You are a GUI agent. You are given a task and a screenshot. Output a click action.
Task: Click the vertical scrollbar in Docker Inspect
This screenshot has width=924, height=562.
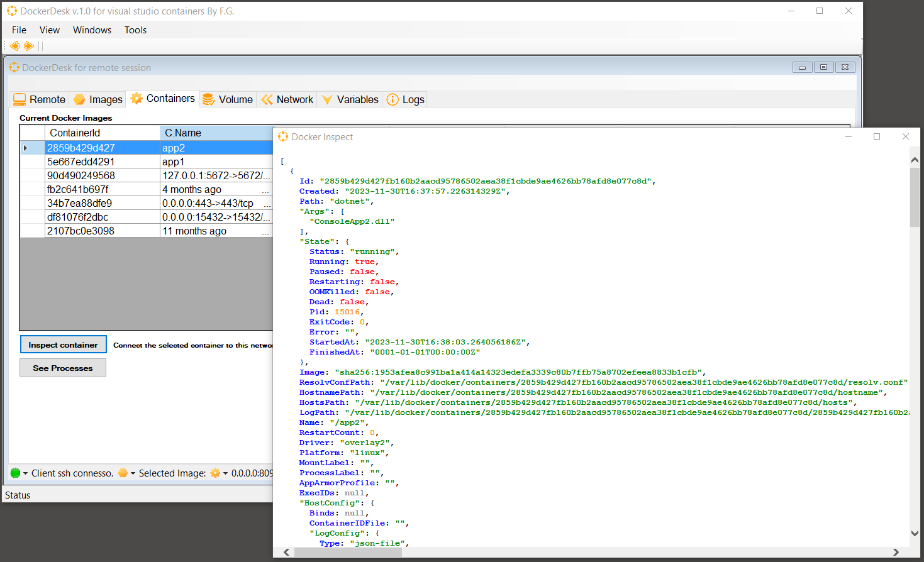pos(915,195)
